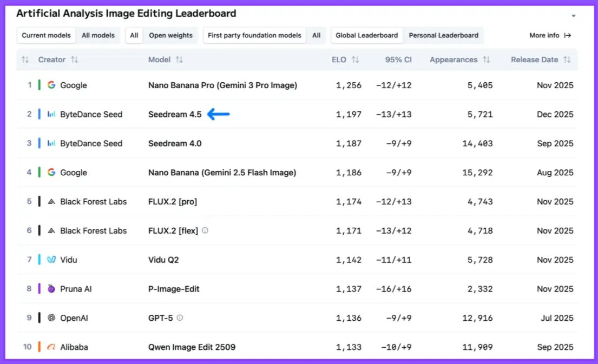Viewport: 598px width, 364px height.
Task: Toggle the Open weights filter
Action: pos(170,35)
